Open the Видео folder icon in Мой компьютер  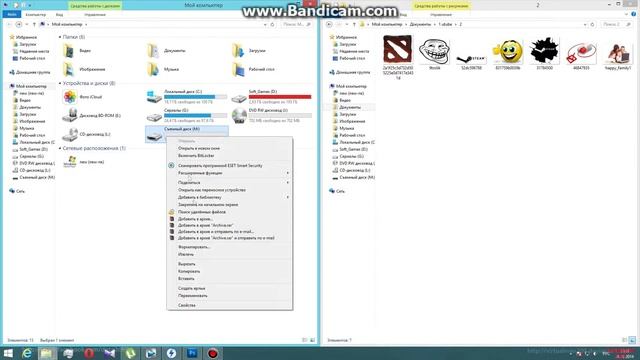pyautogui.click(x=69, y=51)
